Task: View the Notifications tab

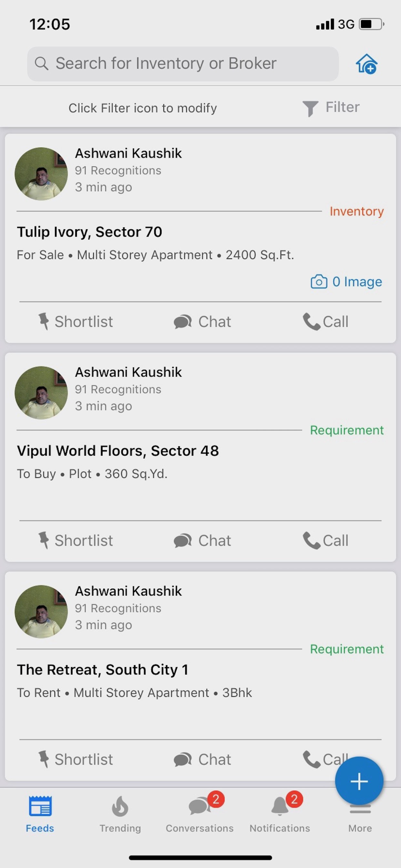Action: [280, 815]
